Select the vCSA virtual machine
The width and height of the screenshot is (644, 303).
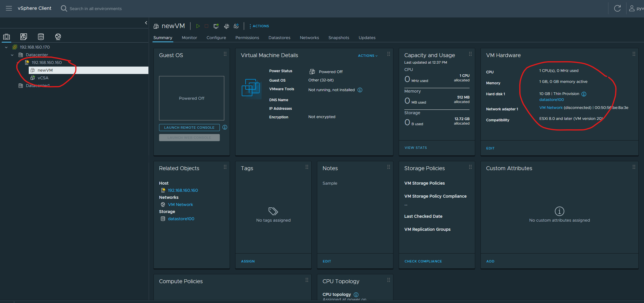click(43, 78)
